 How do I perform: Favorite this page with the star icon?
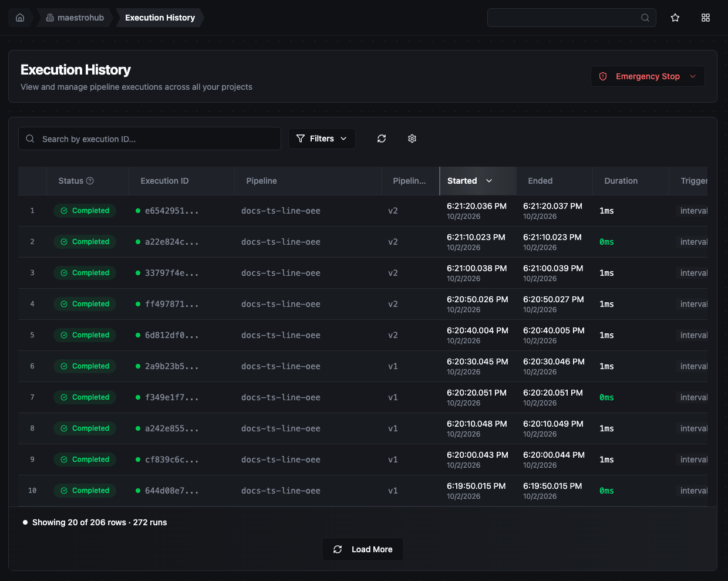click(x=675, y=18)
